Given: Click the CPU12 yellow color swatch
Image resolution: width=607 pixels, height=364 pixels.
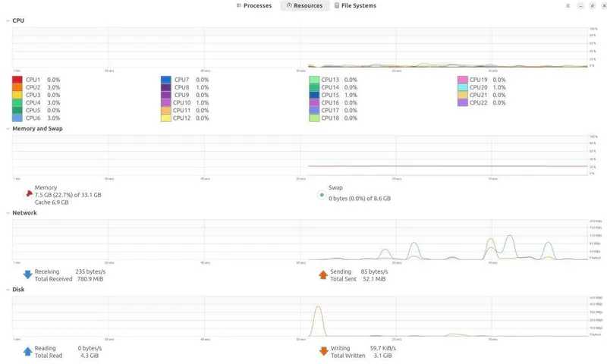Looking at the screenshot, I should [x=166, y=118].
